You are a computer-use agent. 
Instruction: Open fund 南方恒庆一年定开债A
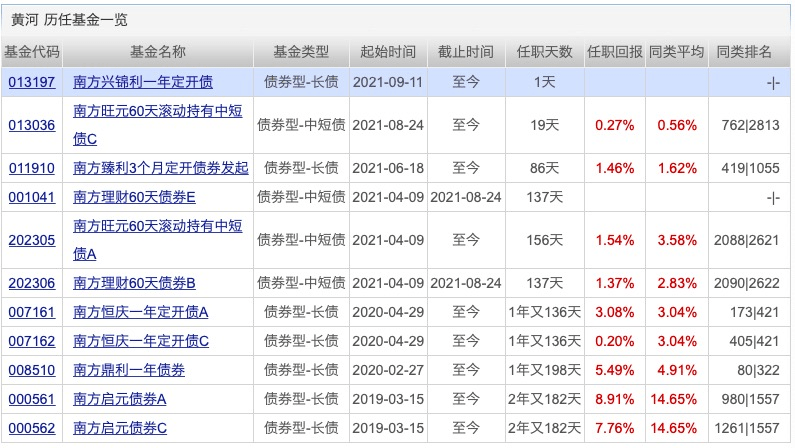tap(141, 312)
